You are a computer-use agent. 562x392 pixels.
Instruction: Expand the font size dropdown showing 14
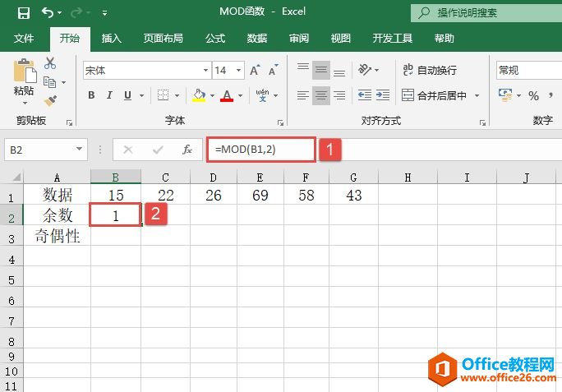(x=229, y=71)
